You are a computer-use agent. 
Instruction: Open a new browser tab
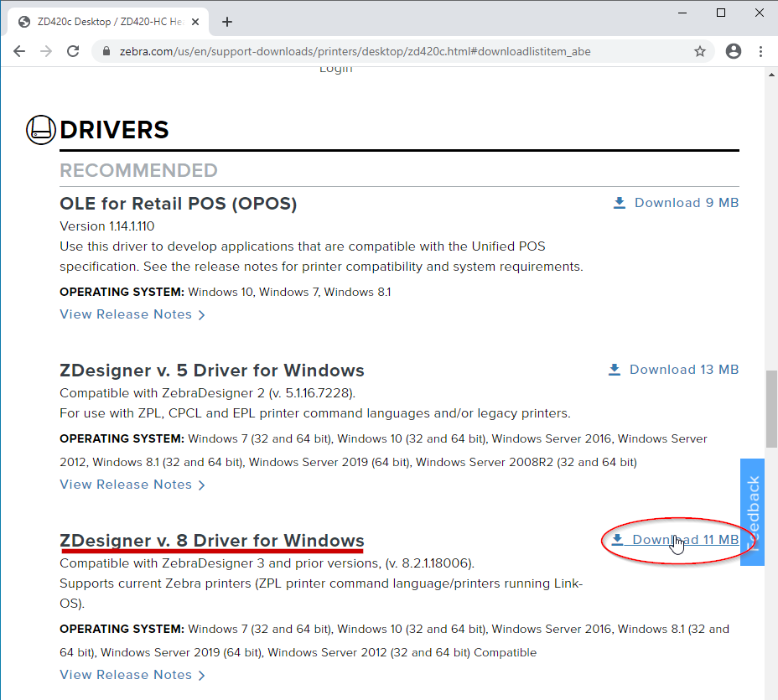coord(226,22)
